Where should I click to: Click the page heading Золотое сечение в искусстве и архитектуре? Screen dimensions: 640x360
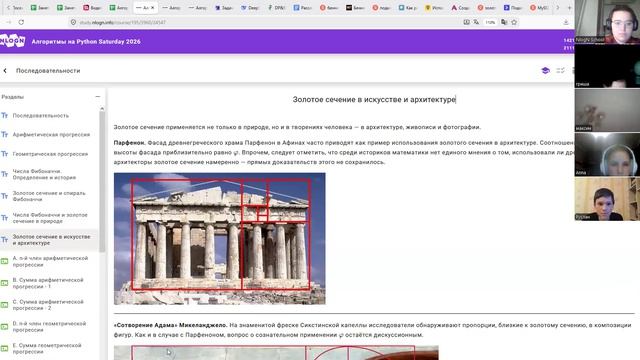click(x=374, y=99)
